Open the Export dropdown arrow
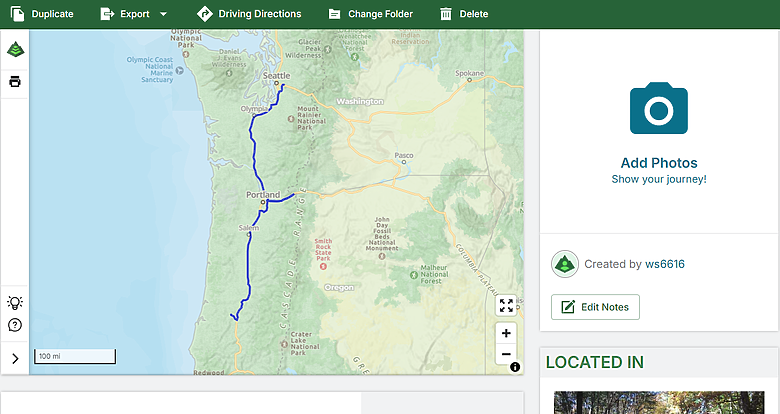 [163, 14]
